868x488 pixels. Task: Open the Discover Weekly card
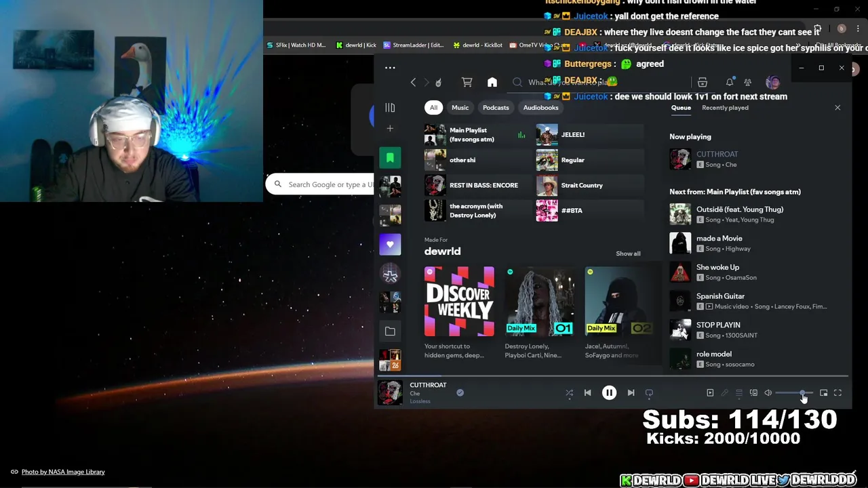coord(459,312)
